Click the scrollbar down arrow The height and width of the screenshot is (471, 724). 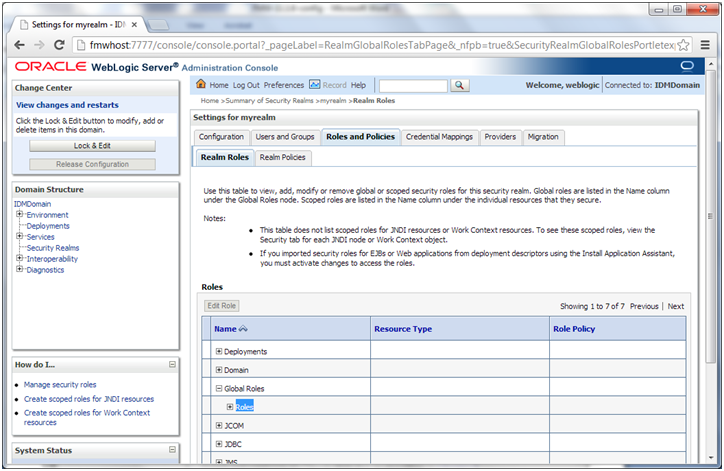coord(711,458)
